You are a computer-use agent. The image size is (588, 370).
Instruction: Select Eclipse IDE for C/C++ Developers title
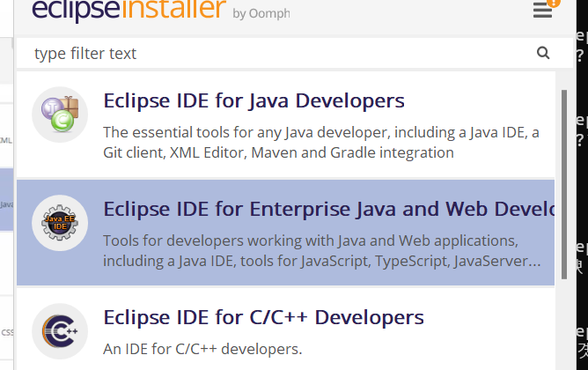pyautogui.click(x=263, y=317)
